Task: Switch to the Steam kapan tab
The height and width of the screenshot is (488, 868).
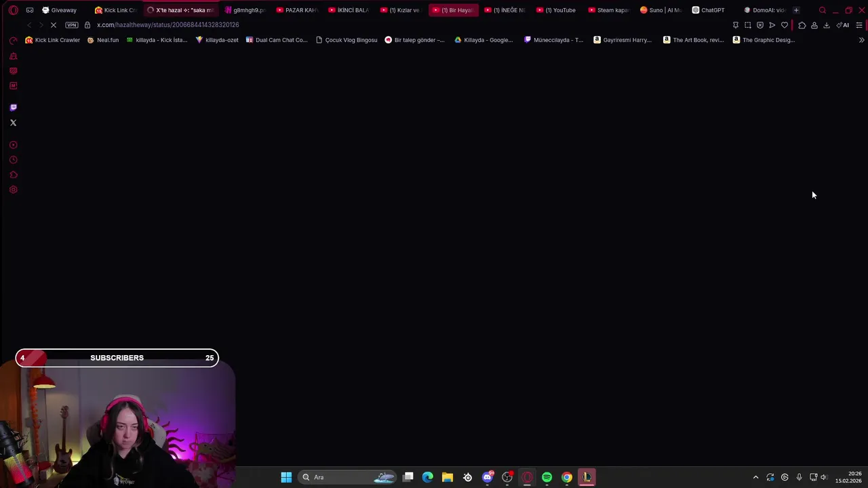Action: point(609,10)
